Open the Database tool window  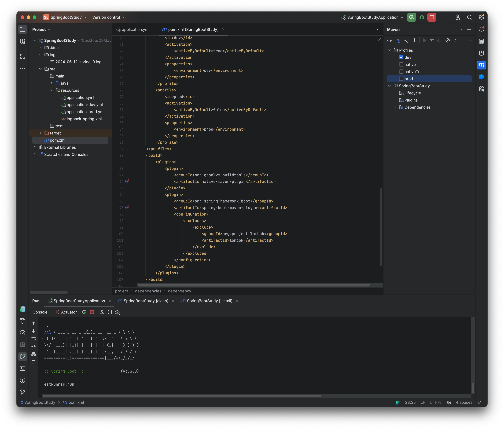481,41
